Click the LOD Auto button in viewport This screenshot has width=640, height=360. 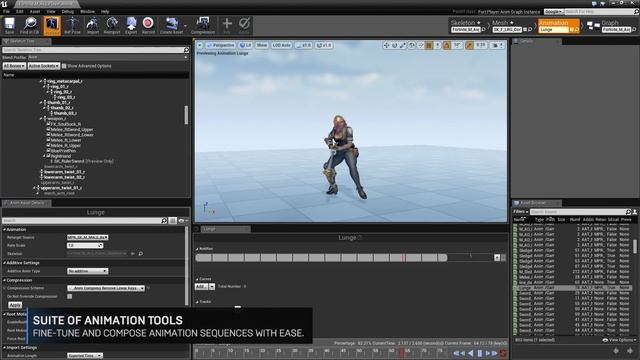pos(282,45)
